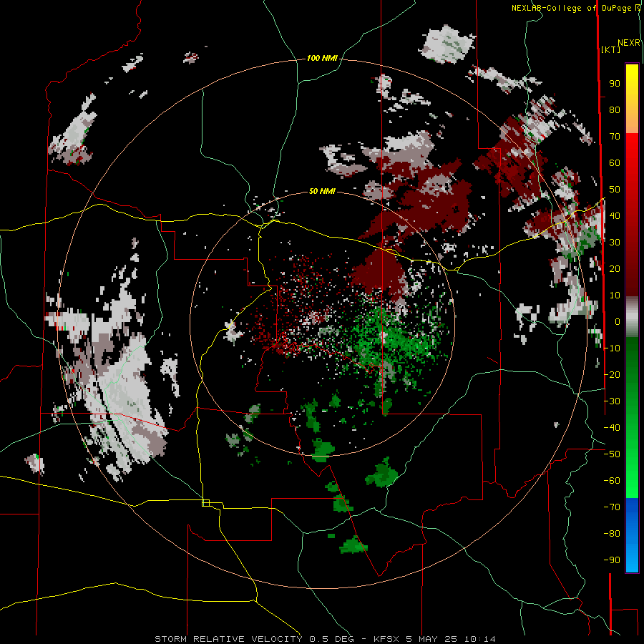Screen dimensions: 644x644
Task: Click the 70 value on the velocity scale
Action: point(615,137)
